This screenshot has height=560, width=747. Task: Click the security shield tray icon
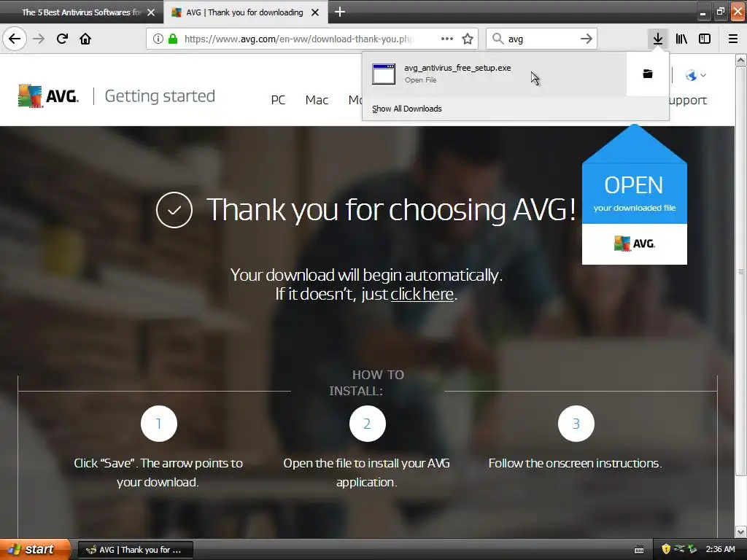pyautogui.click(x=666, y=549)
